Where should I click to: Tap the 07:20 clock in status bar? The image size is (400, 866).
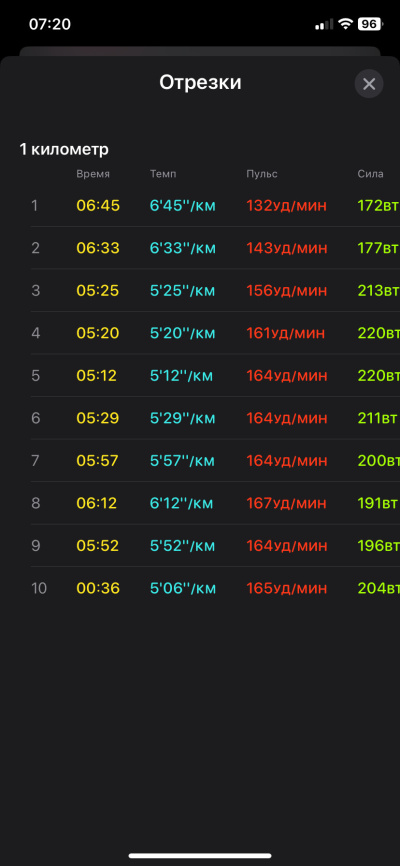click(50, 24)
